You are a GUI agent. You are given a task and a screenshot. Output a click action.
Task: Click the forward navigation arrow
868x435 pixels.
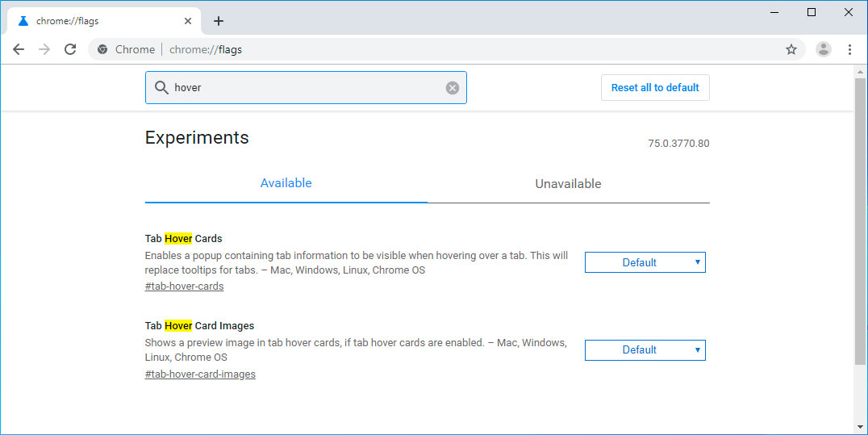[44, 49]
